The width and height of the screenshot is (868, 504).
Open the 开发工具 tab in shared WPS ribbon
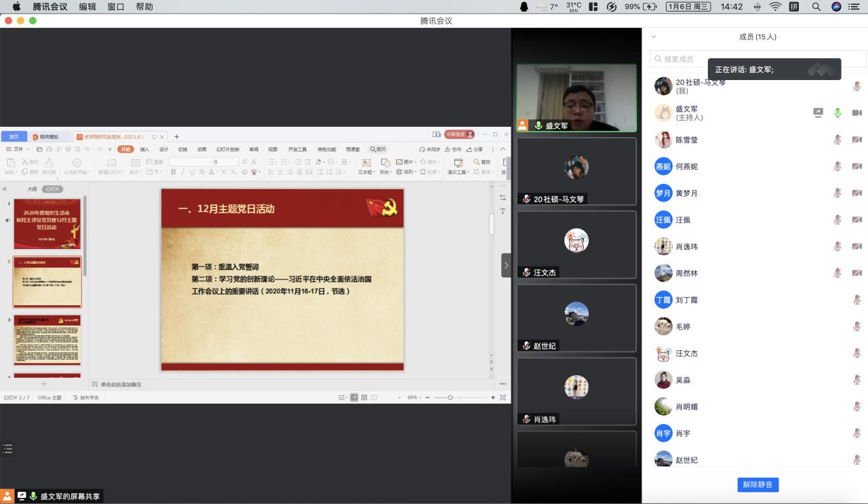pos(297,149)
